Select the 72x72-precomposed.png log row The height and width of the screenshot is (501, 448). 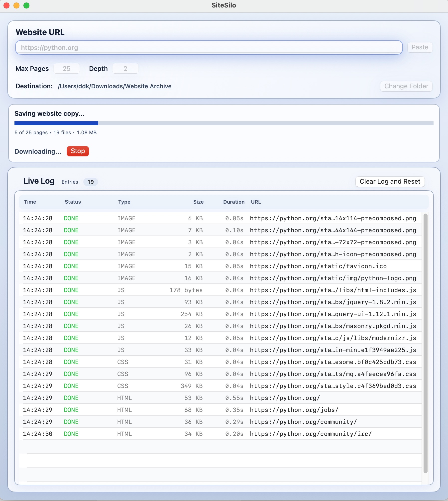tap(220, 242)
